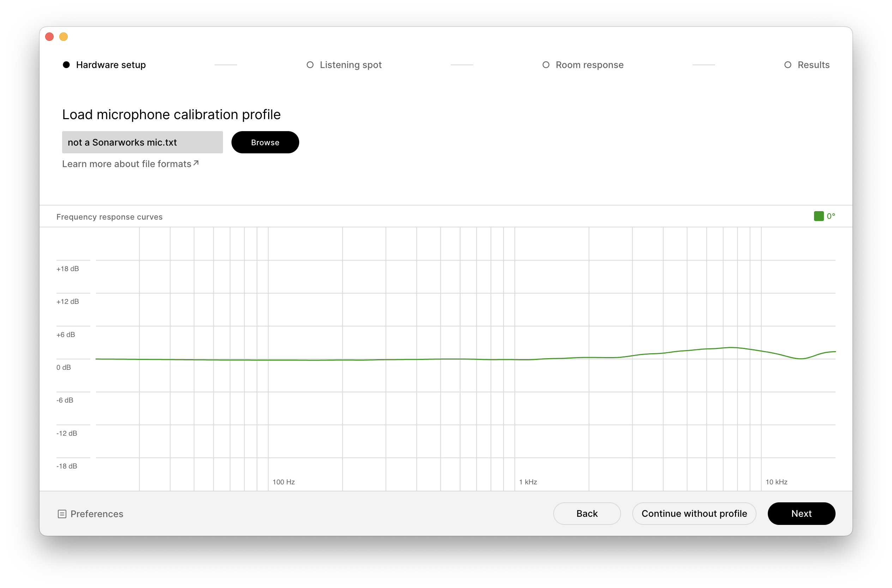Select the Listening spot step circle
The image size is (892, 588).
tap(310, 65)
